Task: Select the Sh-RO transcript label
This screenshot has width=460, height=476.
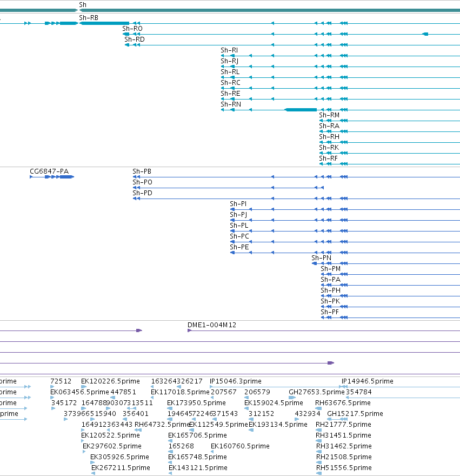Action: click(132, 29)
